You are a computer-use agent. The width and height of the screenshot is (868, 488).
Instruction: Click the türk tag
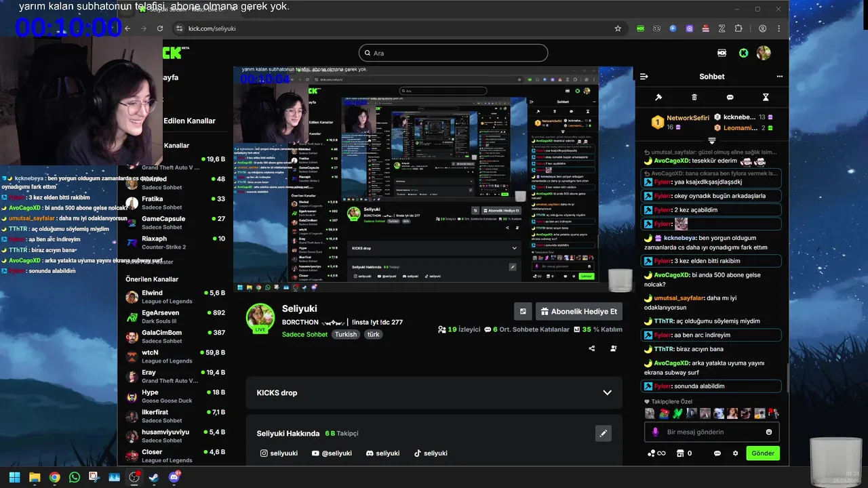(374, 334)
